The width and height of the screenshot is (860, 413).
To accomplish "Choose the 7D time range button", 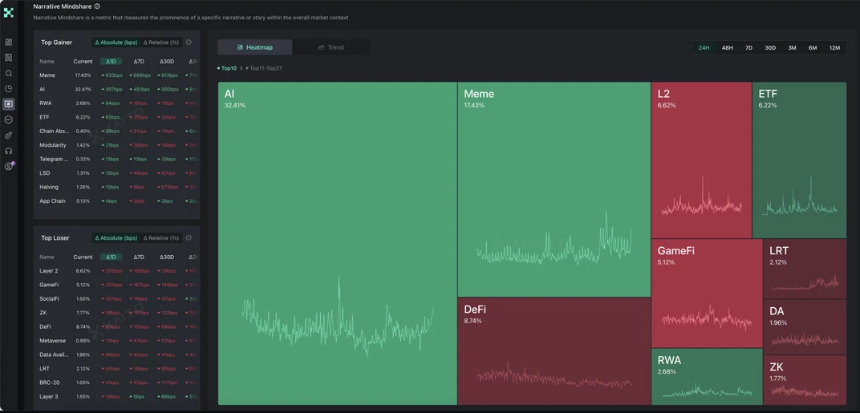I will coord(749,48).
